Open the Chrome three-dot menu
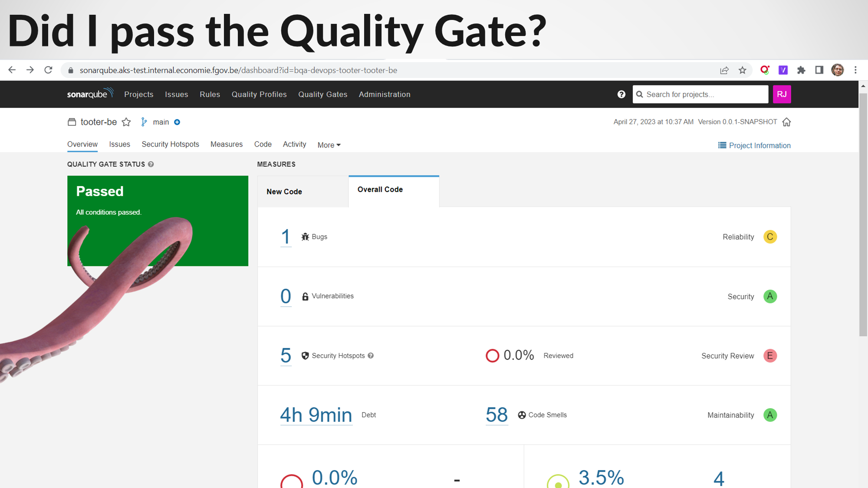Image resolution: width=868 pixels, height=488 pixels. (855, 70)
